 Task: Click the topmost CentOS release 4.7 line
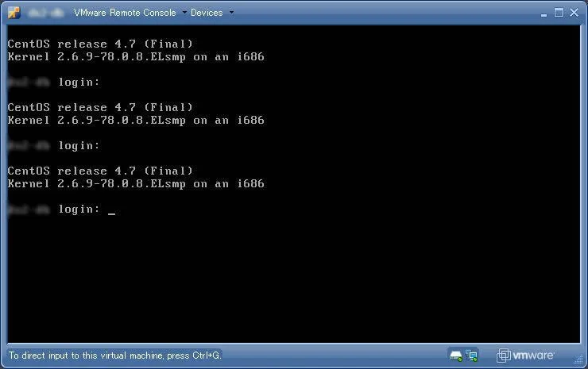click(100, 44)
